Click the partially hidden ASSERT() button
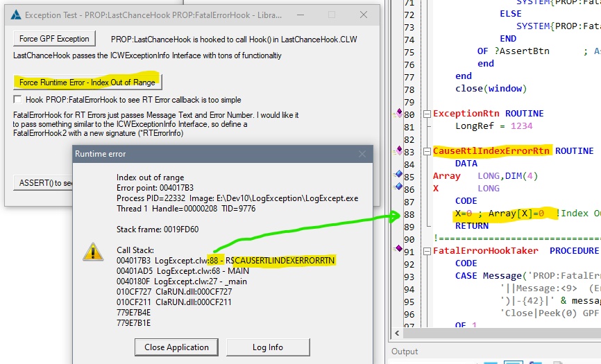This screenshot has width=601, height=364. tap(43, 183)
